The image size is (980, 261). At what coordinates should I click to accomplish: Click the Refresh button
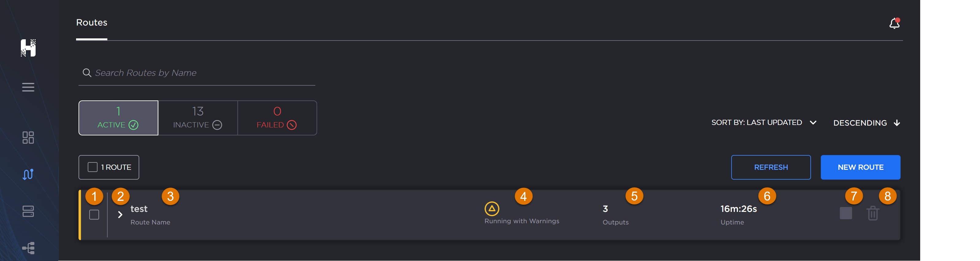click(771, 167)
